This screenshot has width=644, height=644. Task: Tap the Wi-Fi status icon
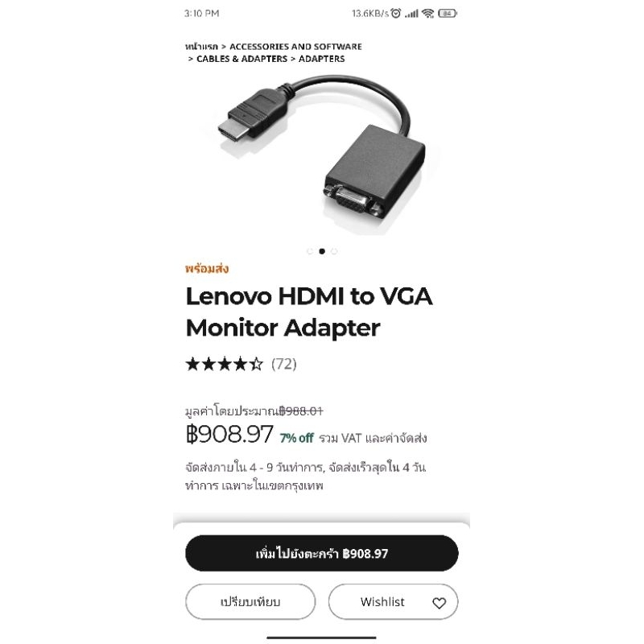click(x=427, y=14)
